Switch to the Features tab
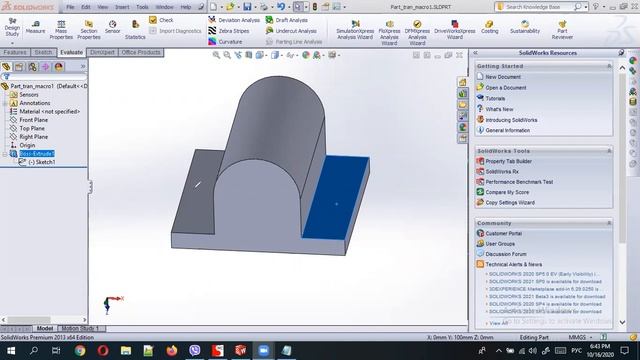Screen dimensions: 640x360 tap(15, 52)
